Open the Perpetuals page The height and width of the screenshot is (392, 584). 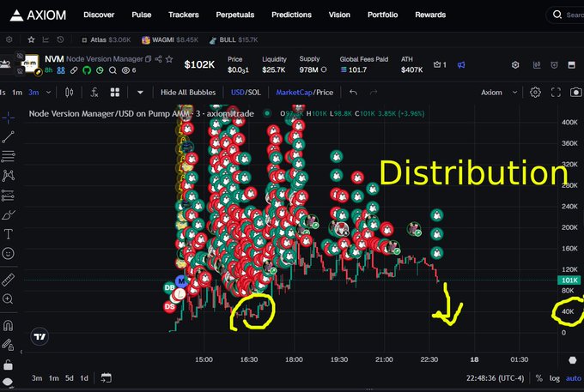point(235,15)
